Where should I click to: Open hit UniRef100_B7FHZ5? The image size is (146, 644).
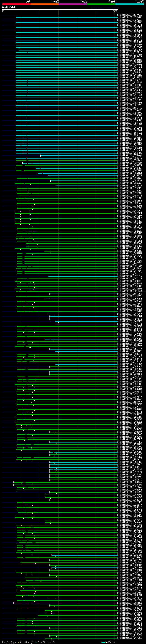click(131, 15)
